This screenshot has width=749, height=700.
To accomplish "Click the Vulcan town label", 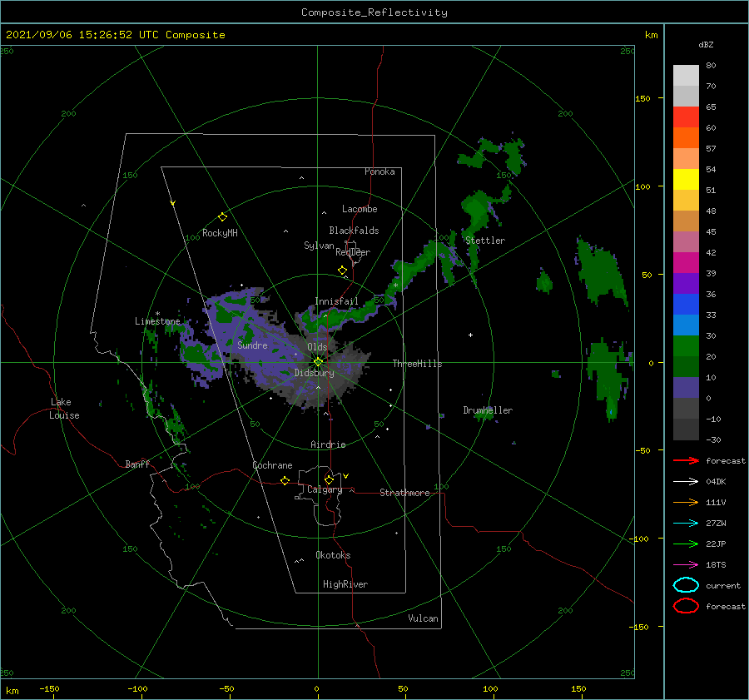I will pos(423,618).
